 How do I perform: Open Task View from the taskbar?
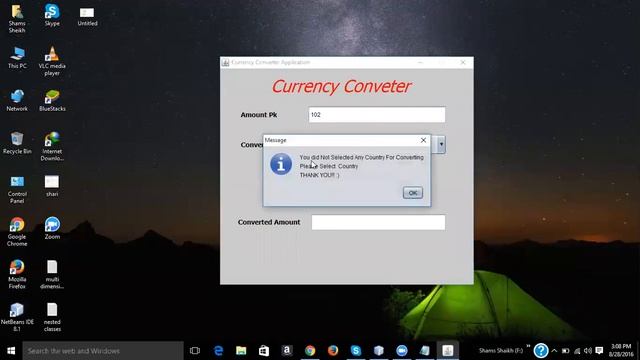click(x=195, y=351)
